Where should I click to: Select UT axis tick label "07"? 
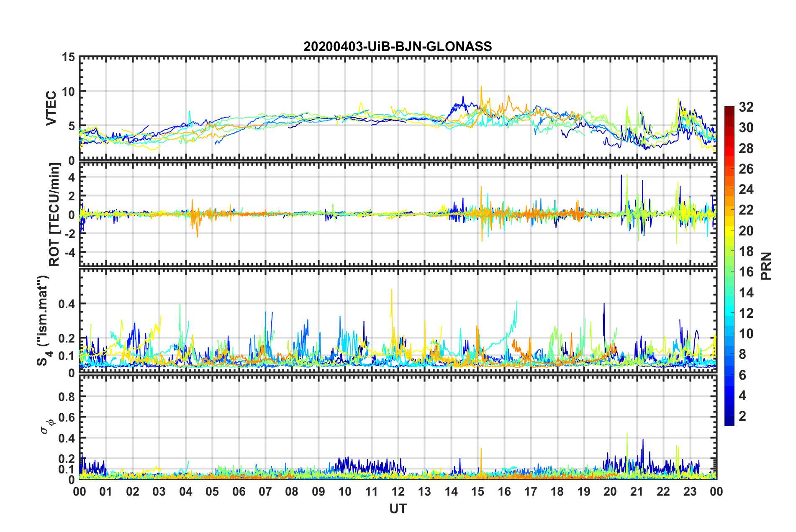click(265, 491)
